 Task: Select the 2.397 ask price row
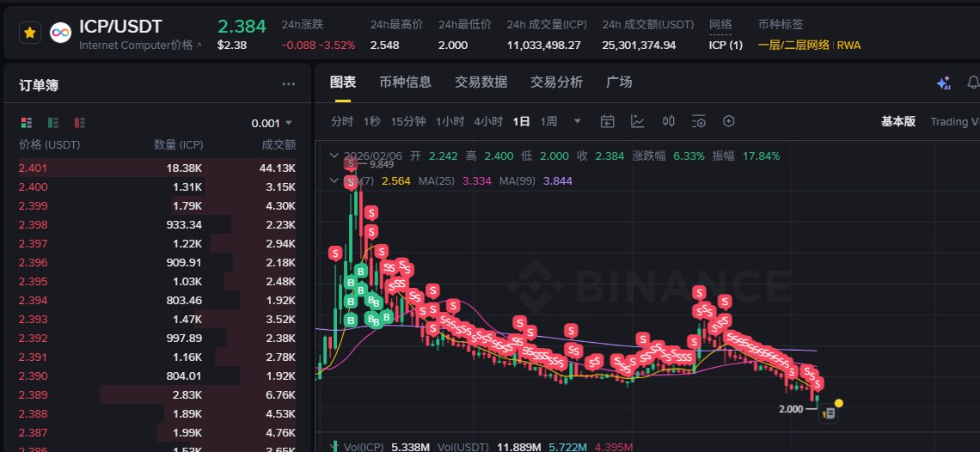click(157, 243)
